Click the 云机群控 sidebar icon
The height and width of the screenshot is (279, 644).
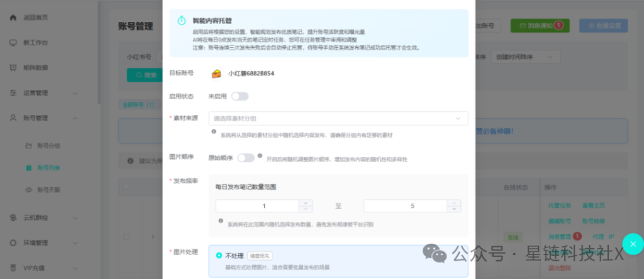click(x=13, y=217)
